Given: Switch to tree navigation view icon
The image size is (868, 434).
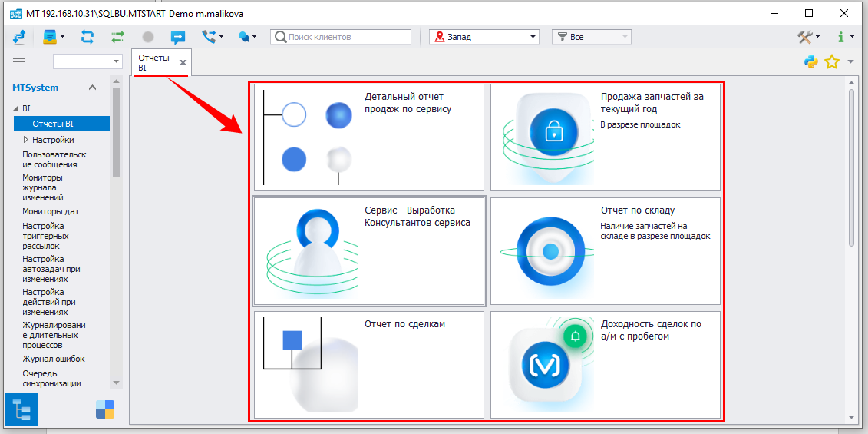Looking at the screenshot, I should (x=21, y=409).
